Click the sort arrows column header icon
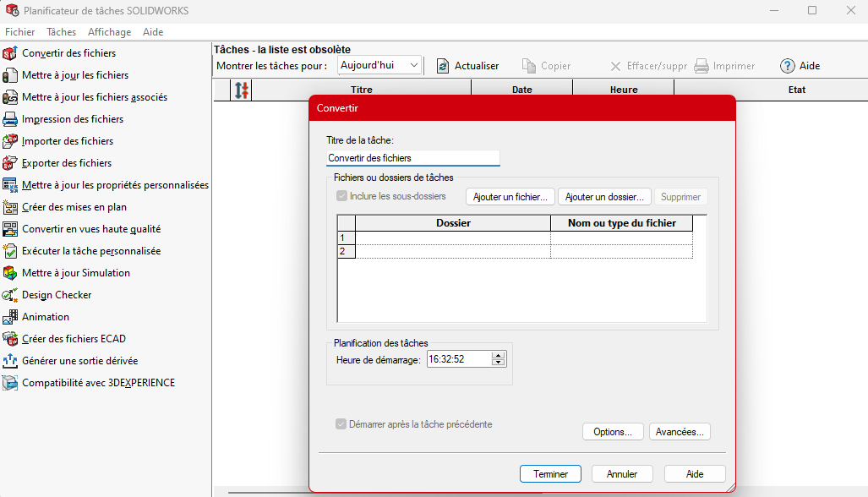The width and height of the screenshot is (868, 497). (x=242, y=90)
